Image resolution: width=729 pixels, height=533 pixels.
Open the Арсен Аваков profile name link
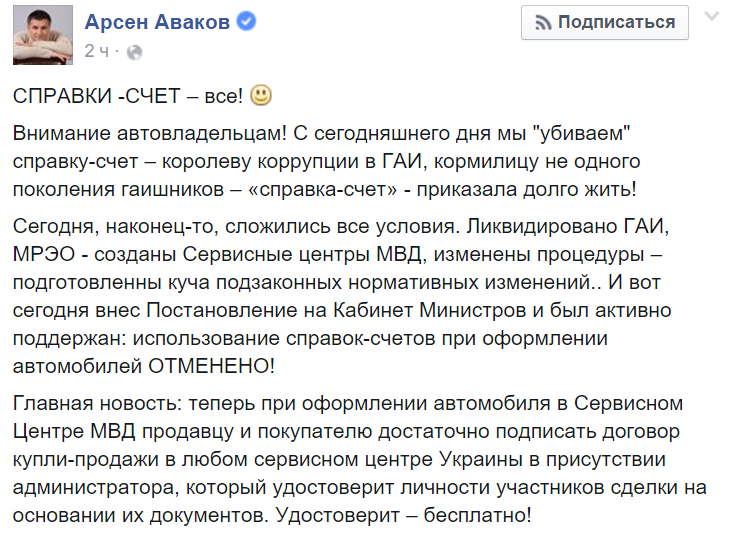(x=169, y=22)
